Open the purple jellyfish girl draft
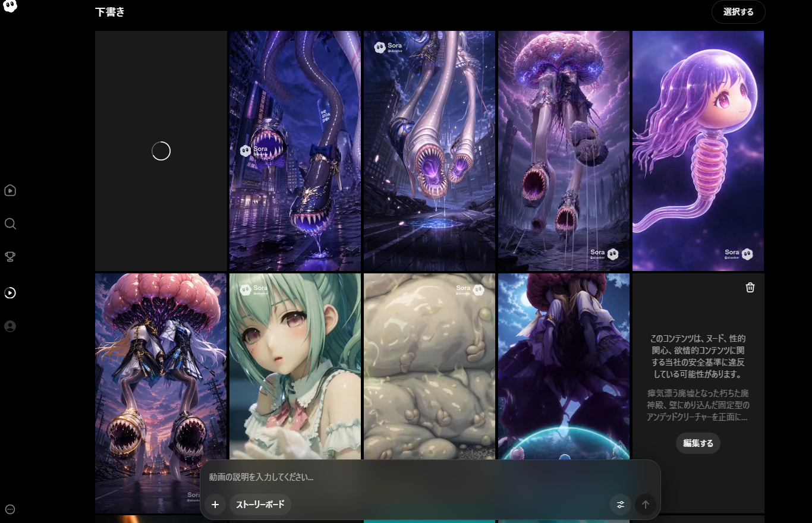 pos(698,151)
